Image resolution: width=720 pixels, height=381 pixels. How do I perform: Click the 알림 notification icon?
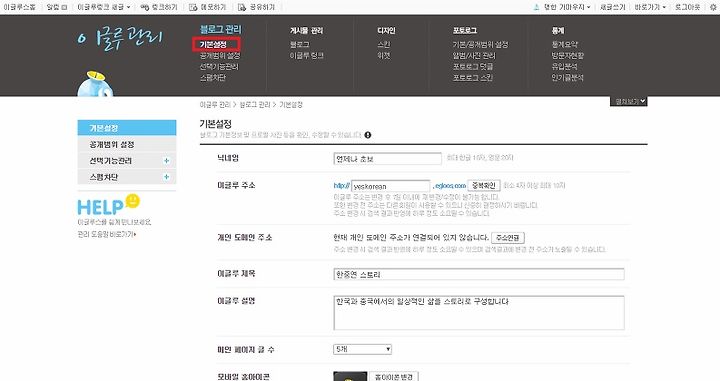(64, 7)
